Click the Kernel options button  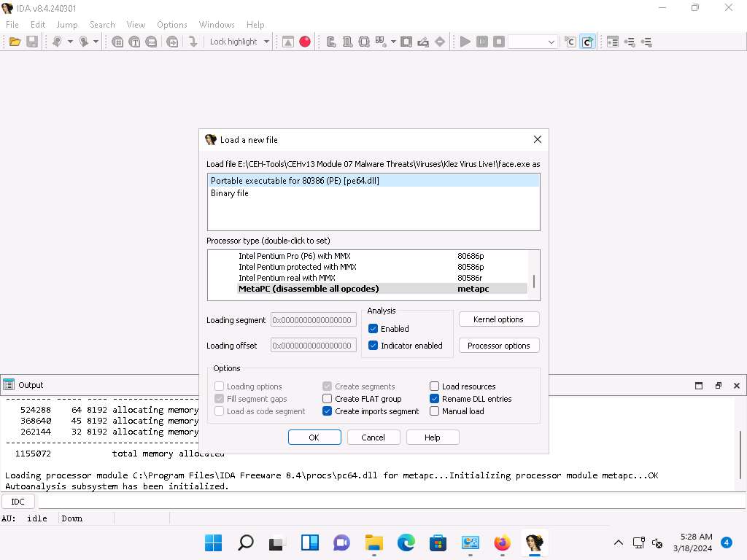point(499,319)
